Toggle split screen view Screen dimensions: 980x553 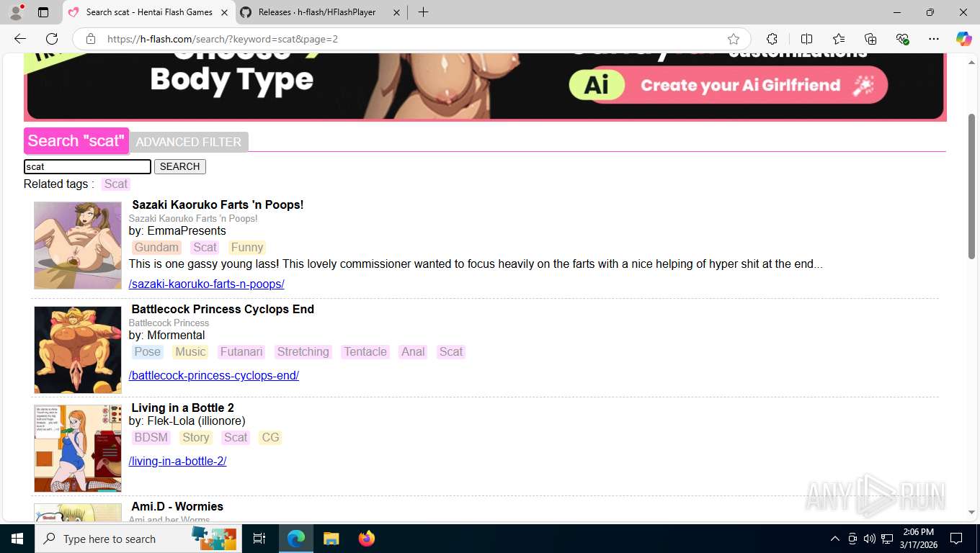(x=807, y=39)
